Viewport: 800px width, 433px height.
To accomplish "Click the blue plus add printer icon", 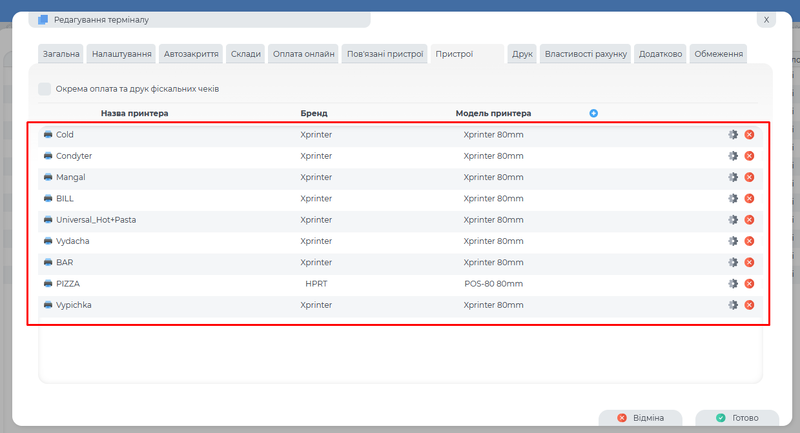I will point(593,113).
